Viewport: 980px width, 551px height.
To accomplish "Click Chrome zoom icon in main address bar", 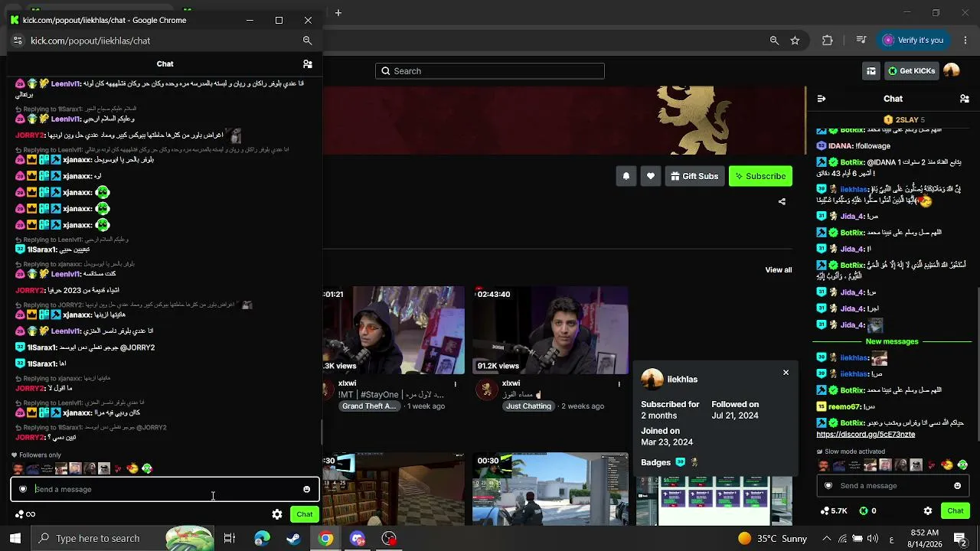I will (x=774, y=41).
